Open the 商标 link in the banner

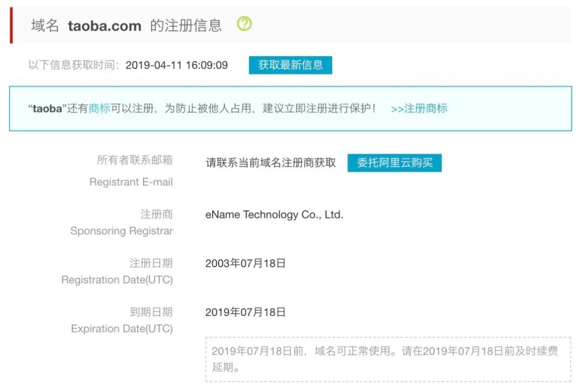coord(99,109)
